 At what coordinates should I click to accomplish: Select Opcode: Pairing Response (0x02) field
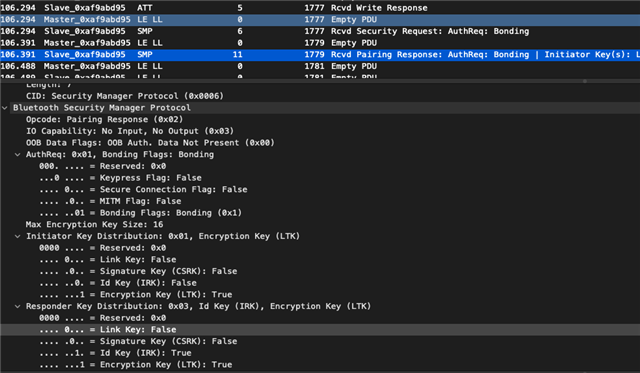click(x=104, y=120)
